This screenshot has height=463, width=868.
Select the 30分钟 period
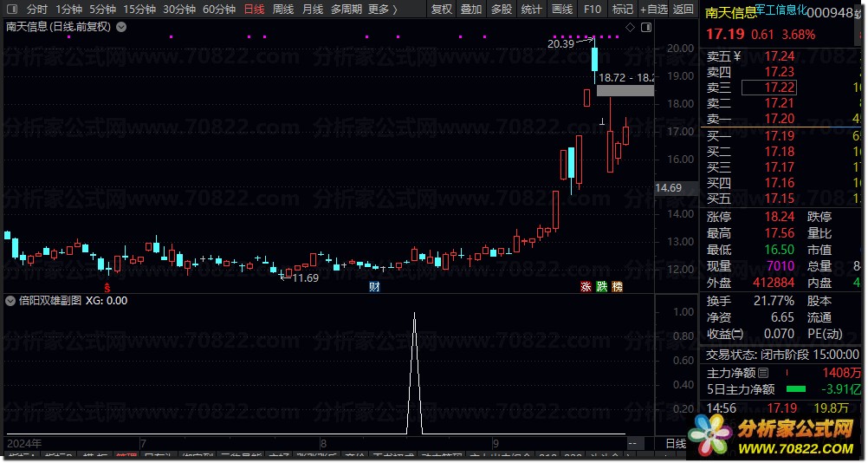coord(178,10)
